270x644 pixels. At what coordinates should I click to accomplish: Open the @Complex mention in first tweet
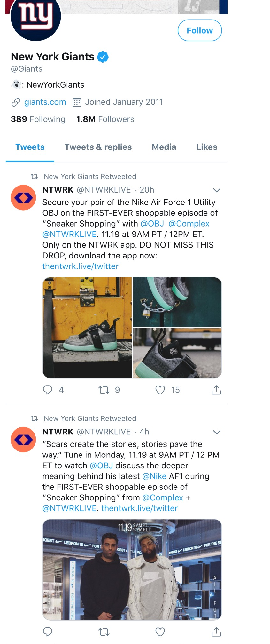point(189,224)
